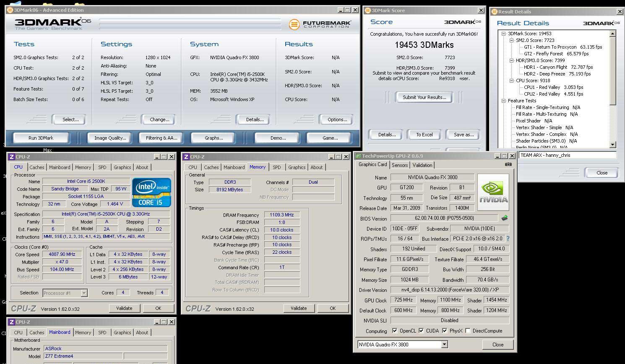Select CPU1 - Red Valley result row

click(x=553, y=87)
